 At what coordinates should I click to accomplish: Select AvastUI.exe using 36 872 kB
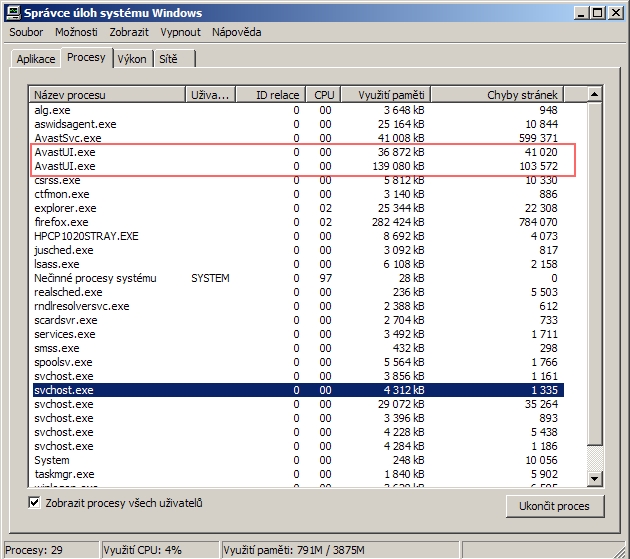tap(298, 152)
